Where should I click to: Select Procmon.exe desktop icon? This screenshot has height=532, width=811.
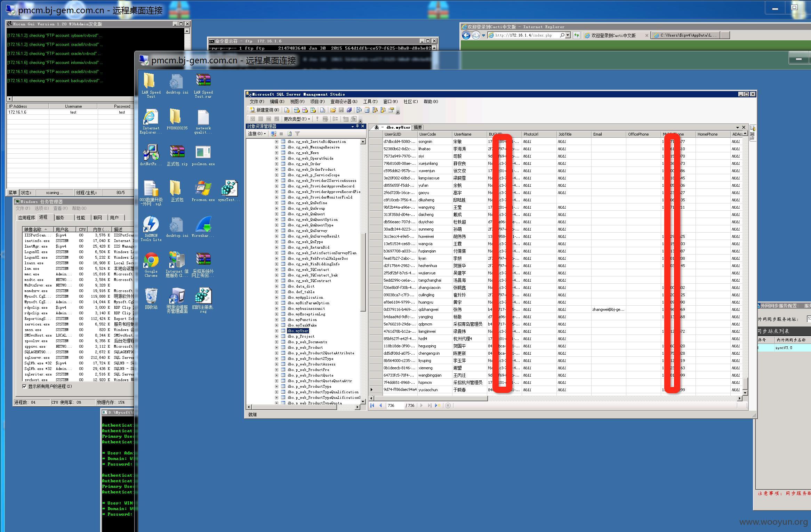point(203,191)
